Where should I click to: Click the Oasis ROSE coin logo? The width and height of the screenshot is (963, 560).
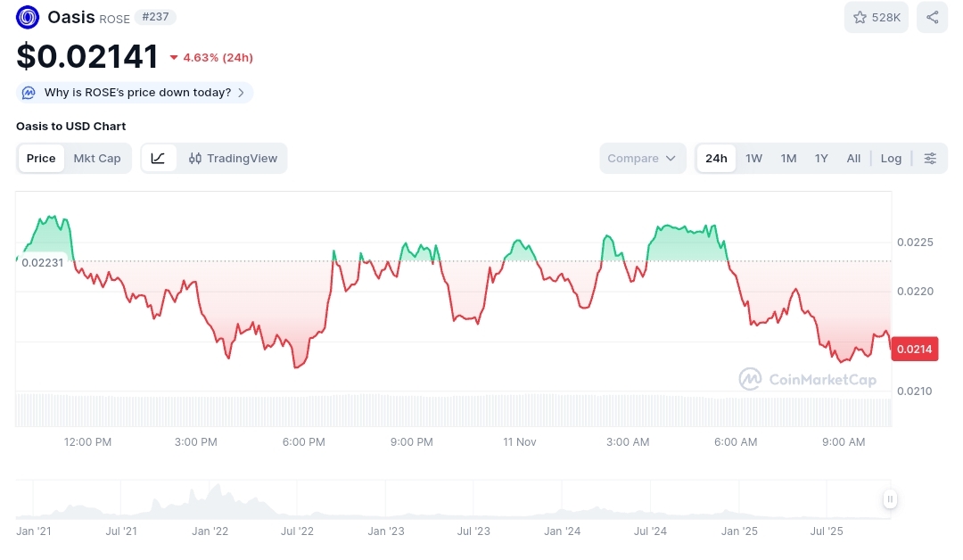pyautogui.click(x=28, y=17)
